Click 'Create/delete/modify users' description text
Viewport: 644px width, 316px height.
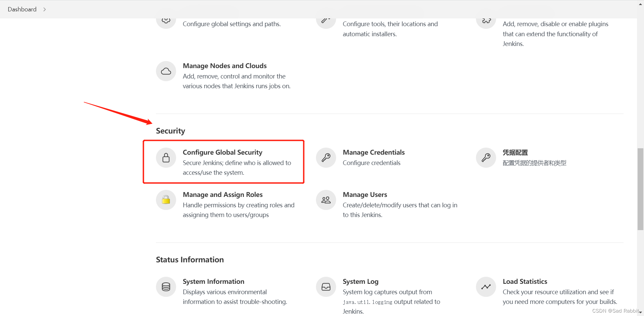400,210
